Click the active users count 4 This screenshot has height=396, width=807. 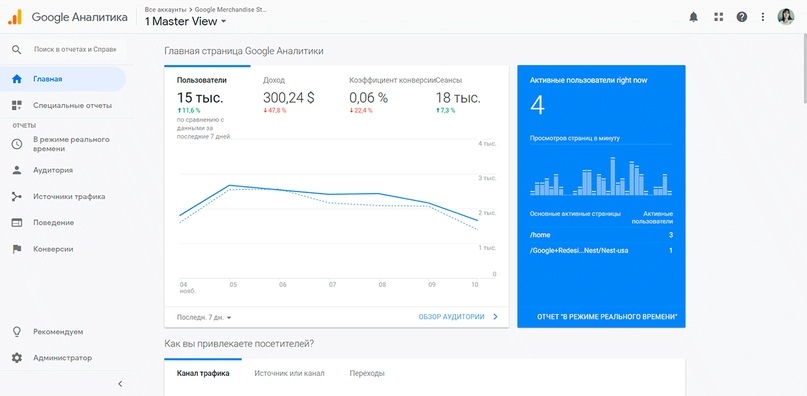pos(537,106)
